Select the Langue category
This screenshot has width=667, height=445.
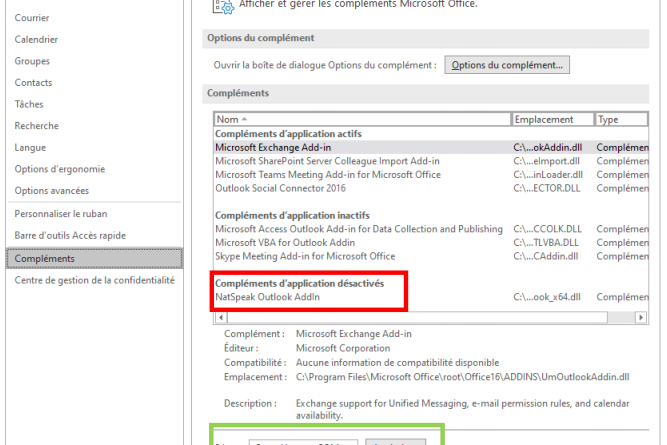coord(30,148)
